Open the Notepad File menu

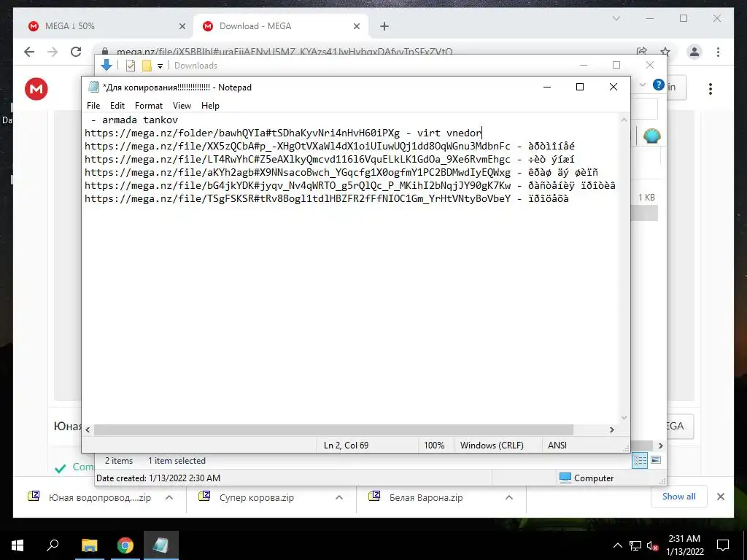(93, 106)
